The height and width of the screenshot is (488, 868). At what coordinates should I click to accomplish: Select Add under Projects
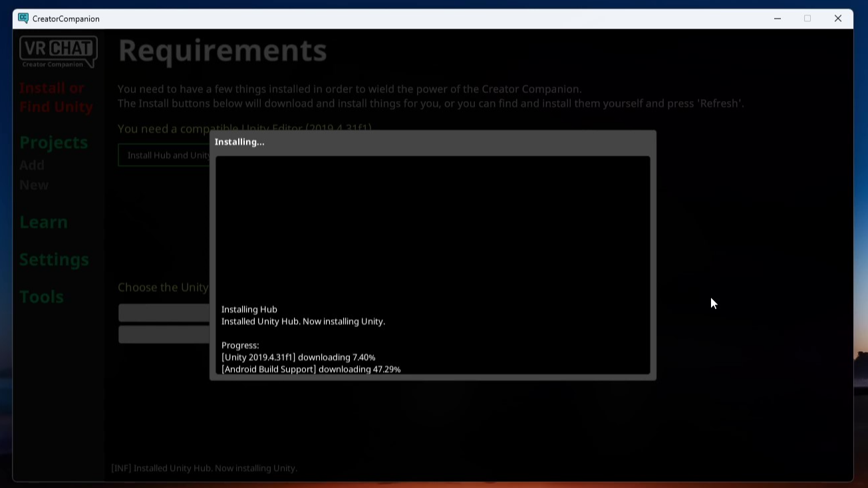coord(32,165)
